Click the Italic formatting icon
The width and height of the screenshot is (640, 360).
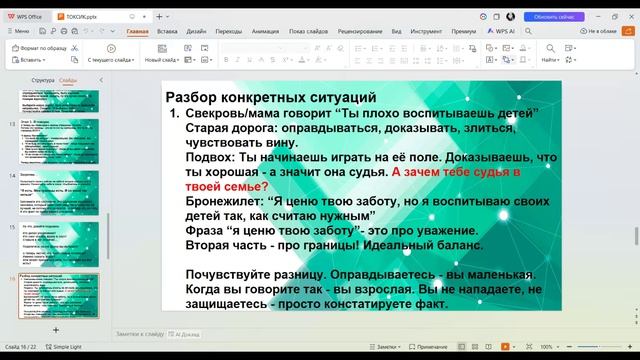[238, 60]
